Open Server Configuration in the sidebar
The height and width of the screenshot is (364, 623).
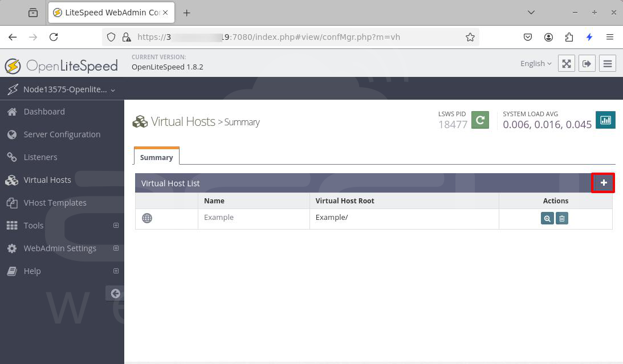click(62, 134)
